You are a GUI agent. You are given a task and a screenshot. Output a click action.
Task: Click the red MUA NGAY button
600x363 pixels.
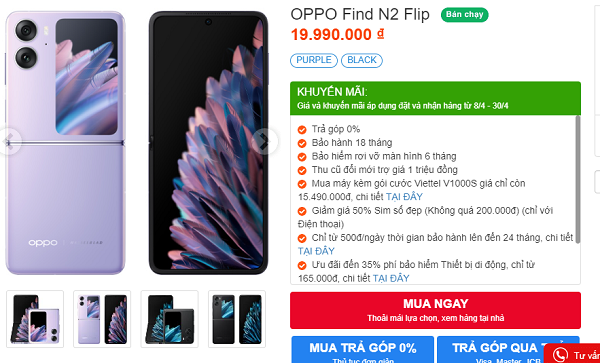tap(435, 310)
